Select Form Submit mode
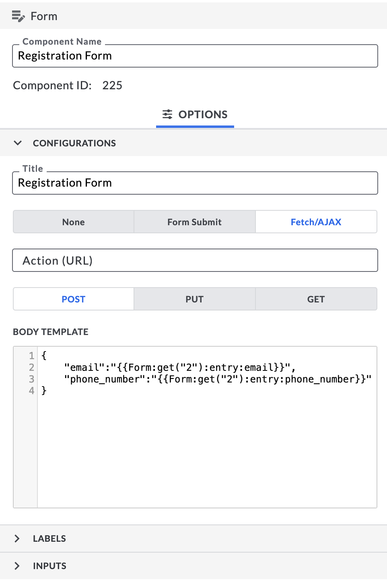The image size is (387, 588). pyautogui.click(x=195, y=222)
